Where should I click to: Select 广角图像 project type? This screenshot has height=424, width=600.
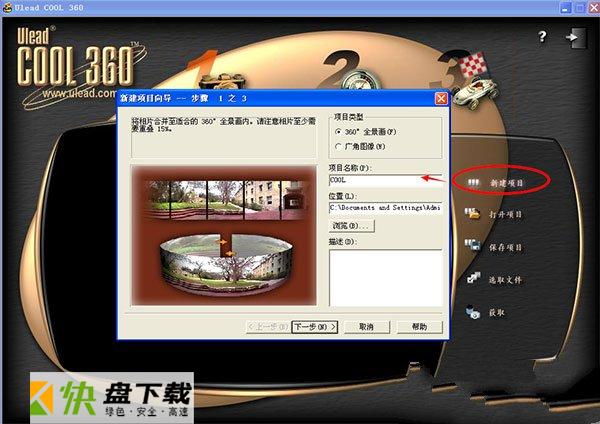[360, 146]
